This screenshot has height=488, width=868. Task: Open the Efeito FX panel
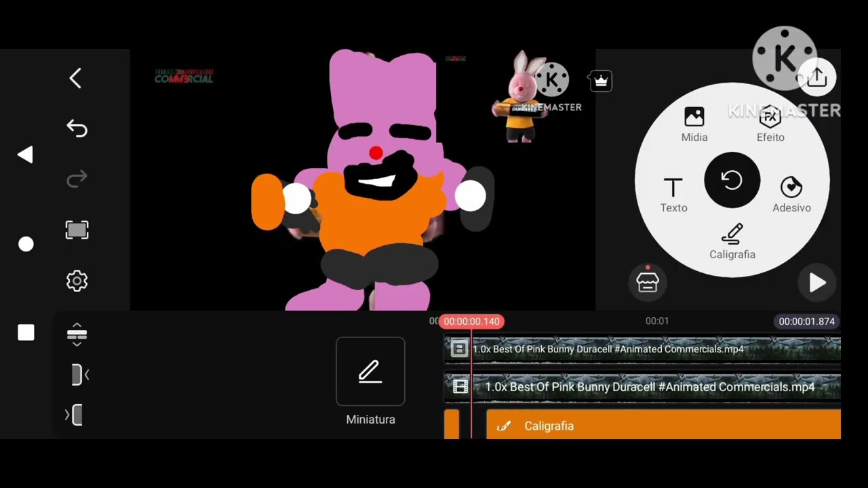(x=770, y=125)
